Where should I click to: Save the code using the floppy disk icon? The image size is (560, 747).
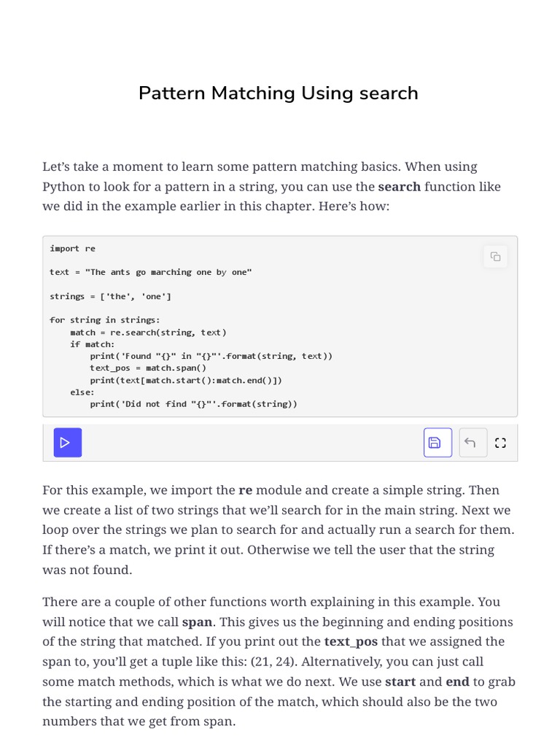[x=437, y=443]
